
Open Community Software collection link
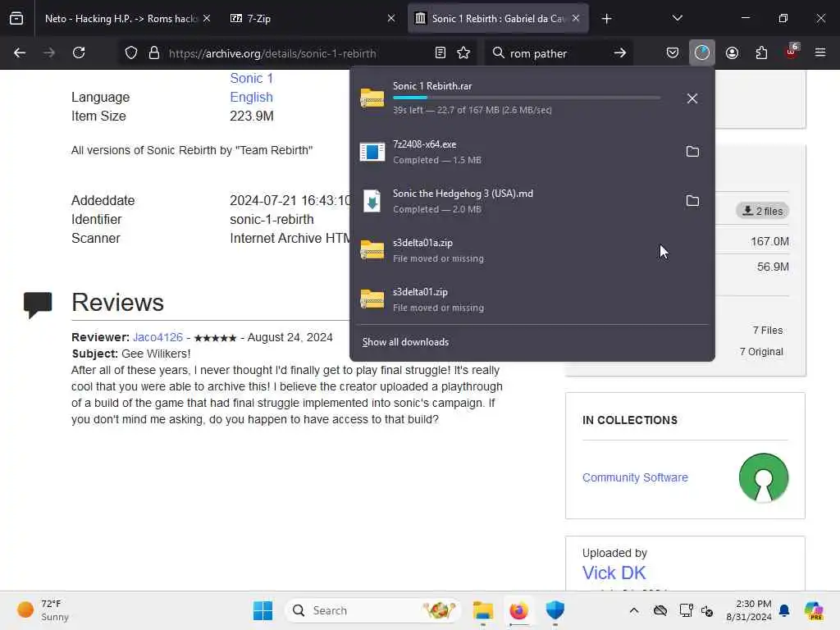pos(635,477)
